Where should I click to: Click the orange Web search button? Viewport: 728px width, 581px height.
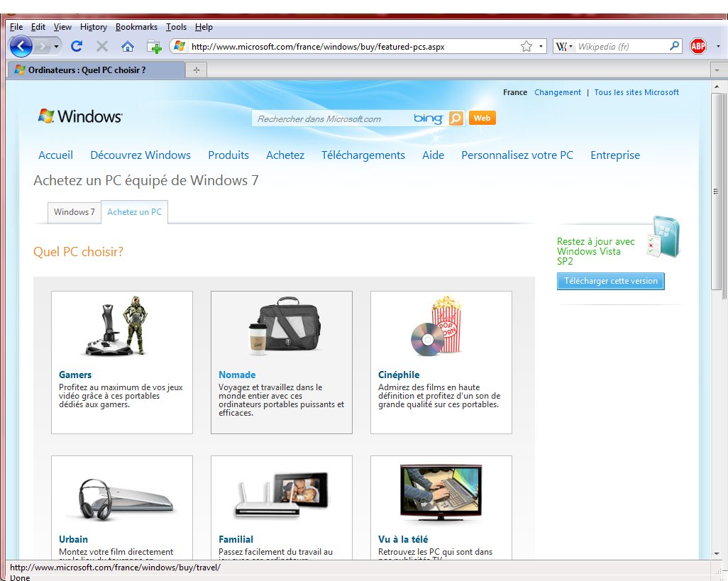click(482, 118)
